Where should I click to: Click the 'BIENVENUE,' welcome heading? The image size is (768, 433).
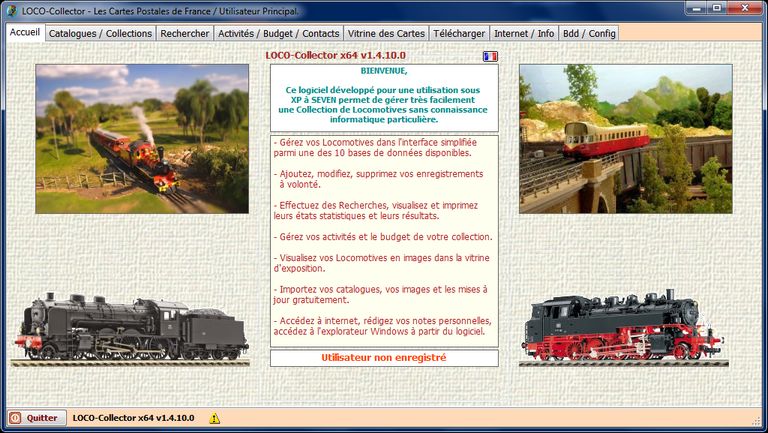coord(384,71)
